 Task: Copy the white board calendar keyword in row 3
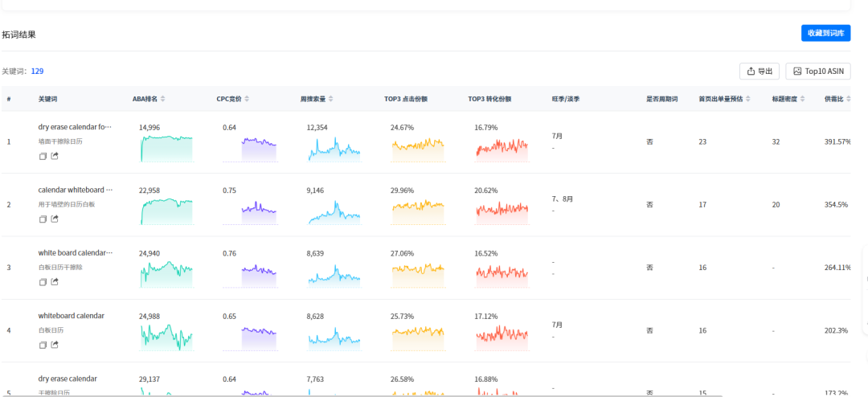(x=43, y=282)
